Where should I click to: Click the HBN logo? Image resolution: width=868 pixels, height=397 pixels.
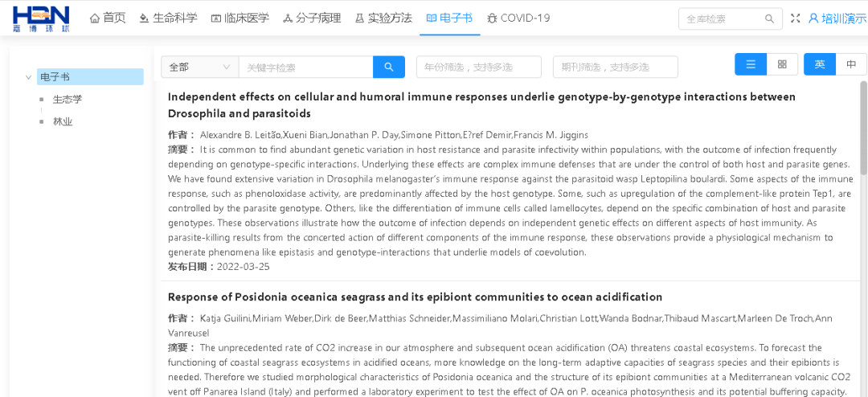[41, 18]
